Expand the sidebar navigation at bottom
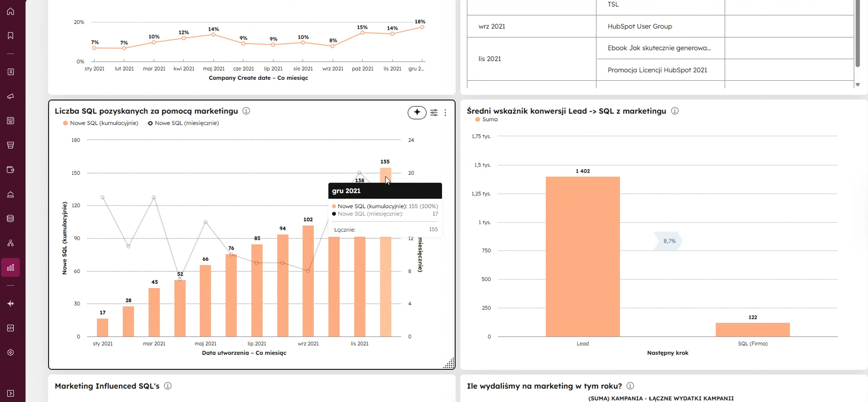This screenshot has width=868, height=402. (10, 393)
